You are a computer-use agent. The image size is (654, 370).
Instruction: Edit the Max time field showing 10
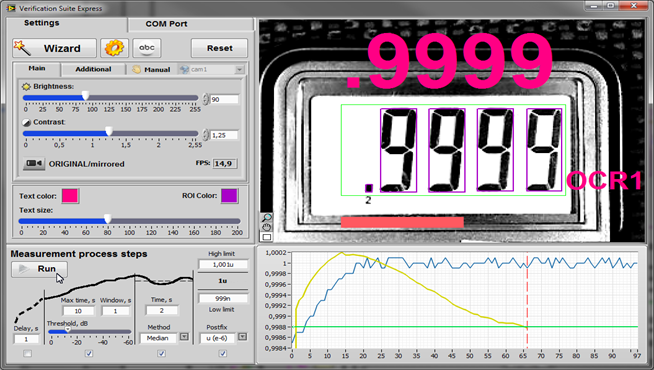point(78,311)
